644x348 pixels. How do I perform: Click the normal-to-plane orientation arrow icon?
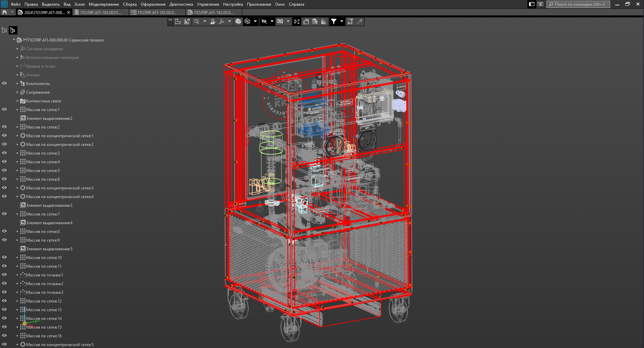click(212, 21)
